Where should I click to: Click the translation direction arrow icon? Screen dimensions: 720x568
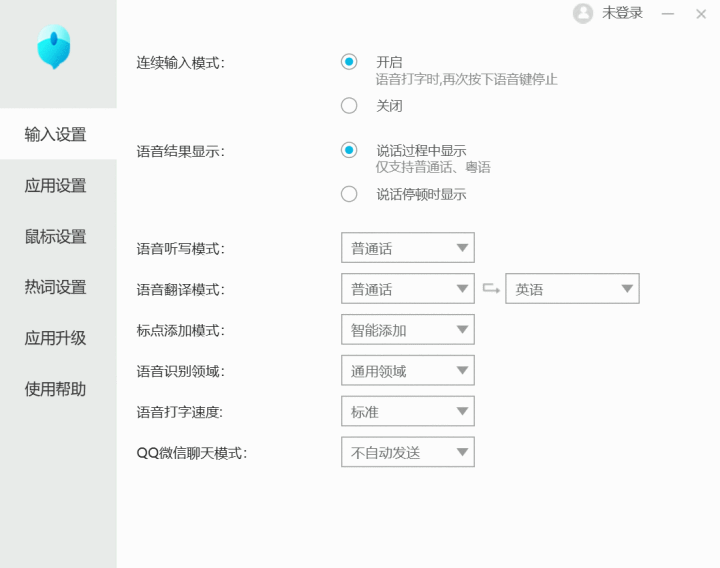point(490,289)
